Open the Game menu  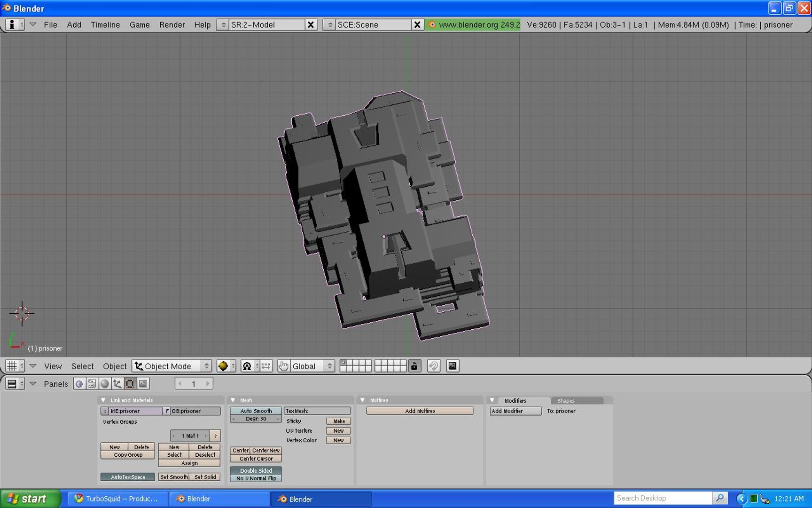click(140, 25)
